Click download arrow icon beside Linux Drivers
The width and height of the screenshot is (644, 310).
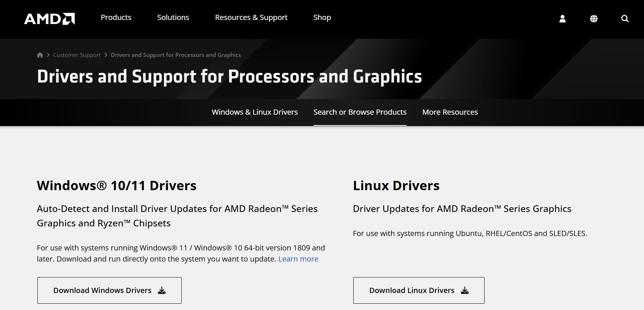coord(465,290)
